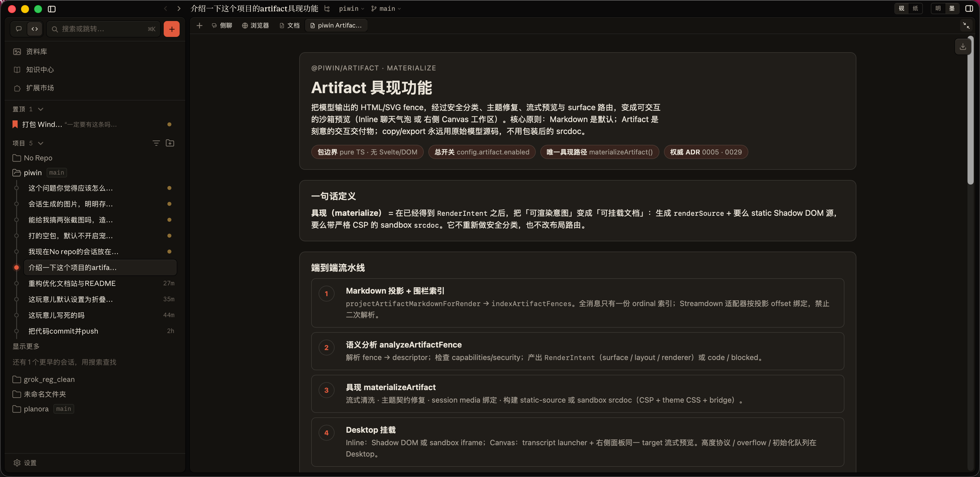980x477 pixels.
Task: Click step 2 语义分析 analyzeArtifactFence card
Action: tap(578, 351)
